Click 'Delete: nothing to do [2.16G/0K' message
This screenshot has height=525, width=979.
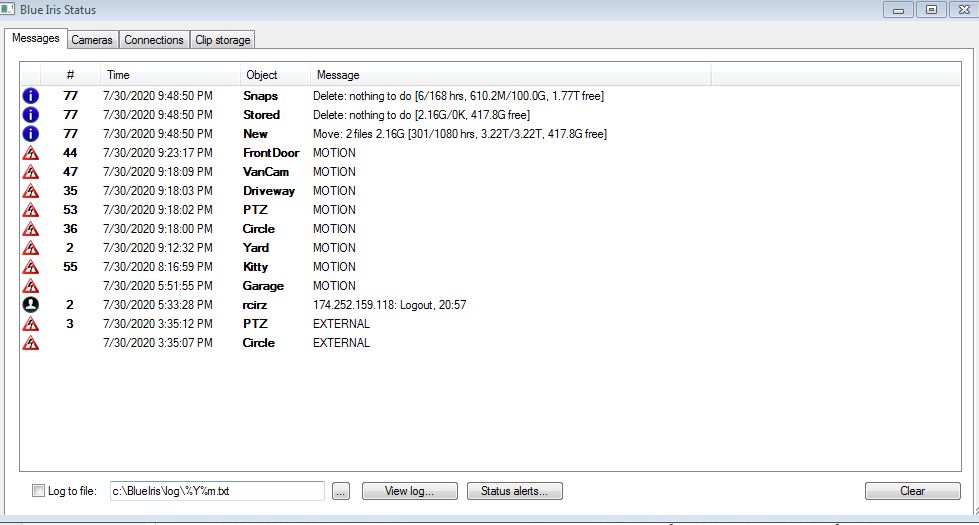421,115
